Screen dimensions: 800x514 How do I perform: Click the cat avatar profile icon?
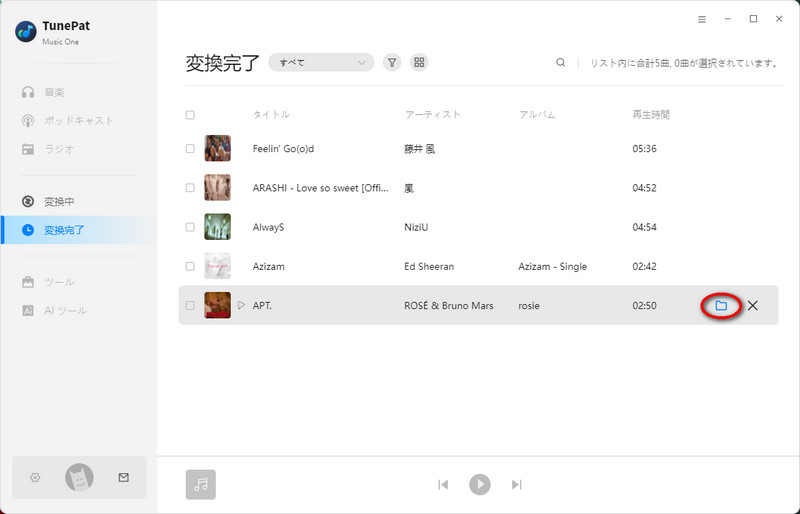pos(79,477)
